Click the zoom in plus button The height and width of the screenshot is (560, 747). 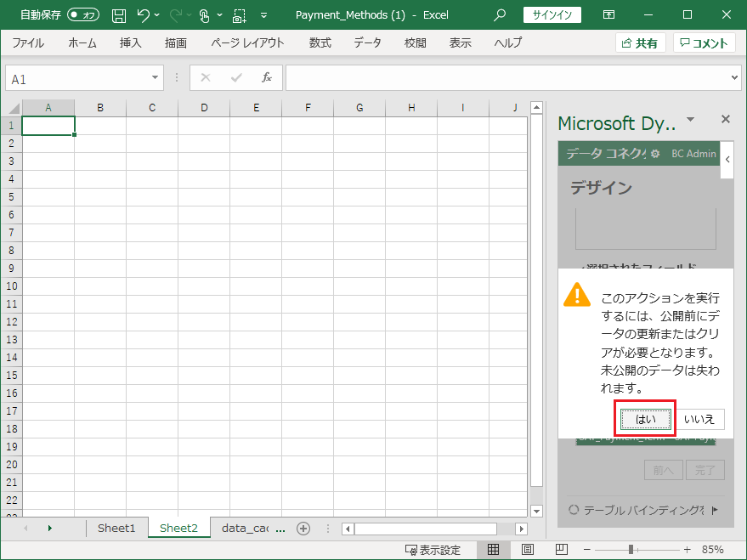tap(687, 550)
